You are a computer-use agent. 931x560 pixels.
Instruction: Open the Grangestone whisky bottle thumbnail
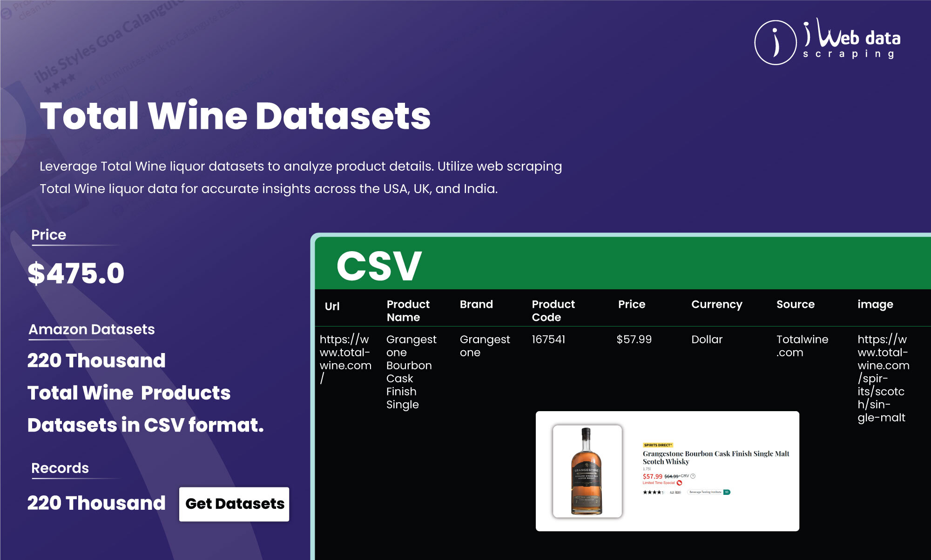pos(587,471)
